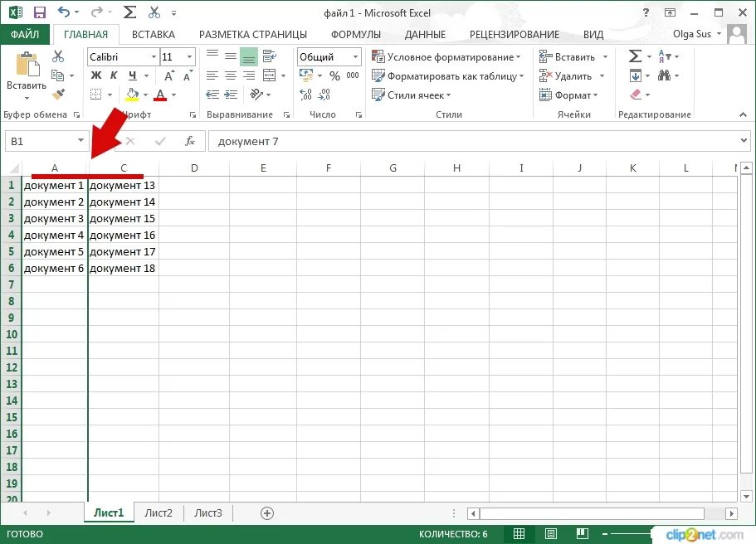Toggle bottom vertical alignment
Screen dimensions: 756x544
pos(249,56)
